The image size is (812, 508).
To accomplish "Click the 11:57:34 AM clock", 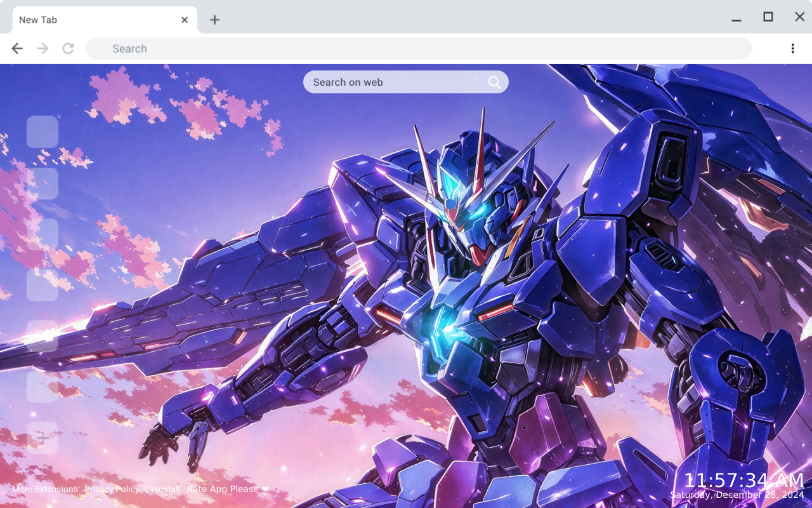I will [x=743, y=481].
